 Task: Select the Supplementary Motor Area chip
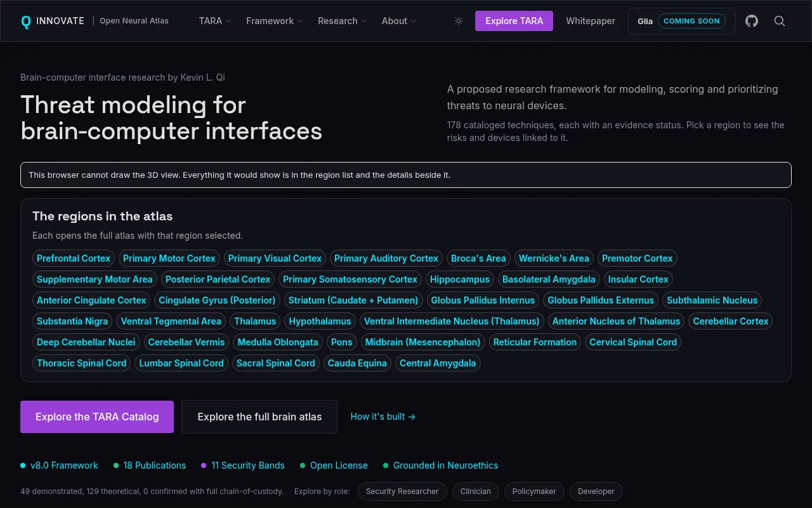pos(95,279)
